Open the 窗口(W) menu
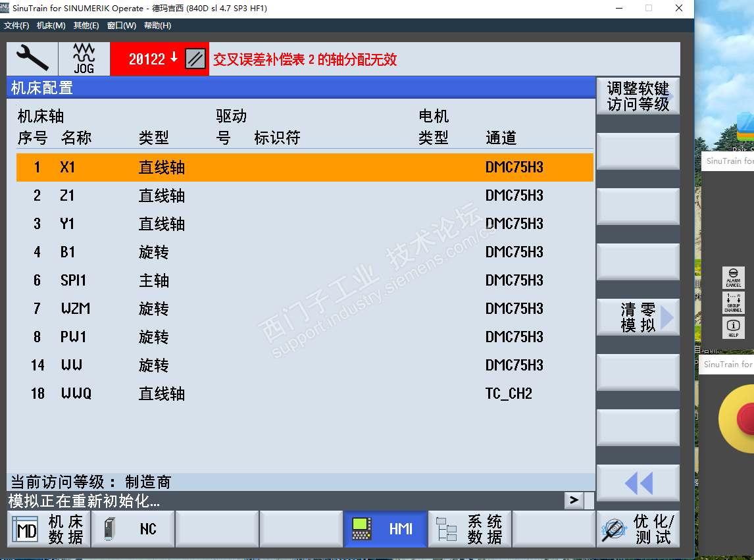This screenshot has height=560, width=754. coord(121,26)
